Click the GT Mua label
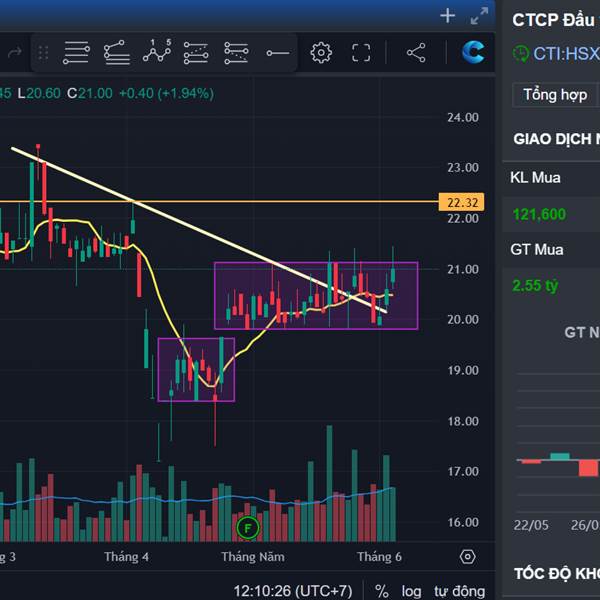The image size is (600, 600). tap(536, 249)
